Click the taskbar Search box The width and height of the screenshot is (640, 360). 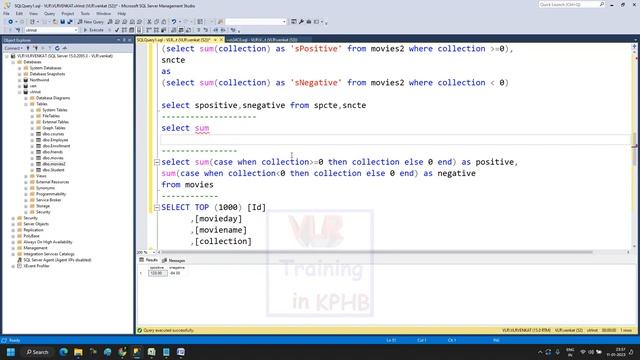[x=37, y=352]
